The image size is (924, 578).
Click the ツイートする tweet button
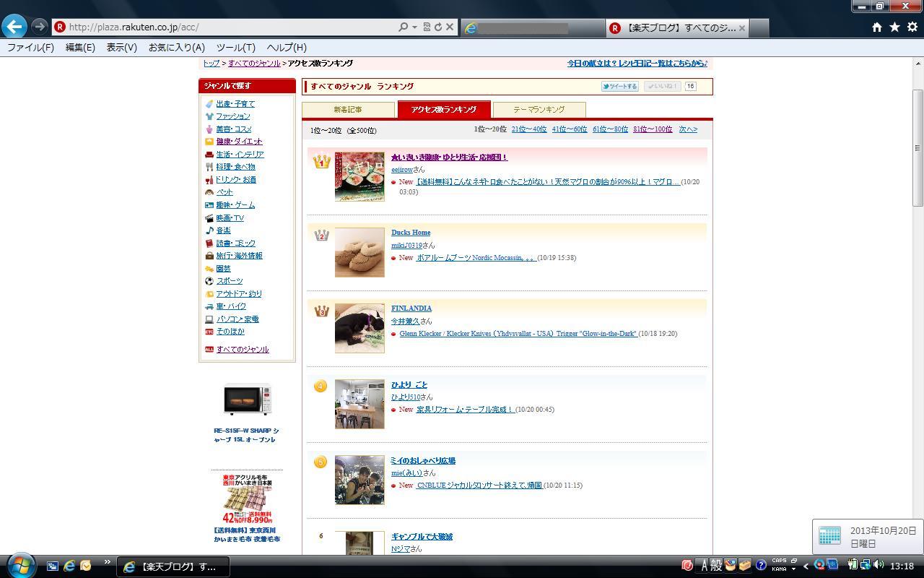tap(619, 86)
